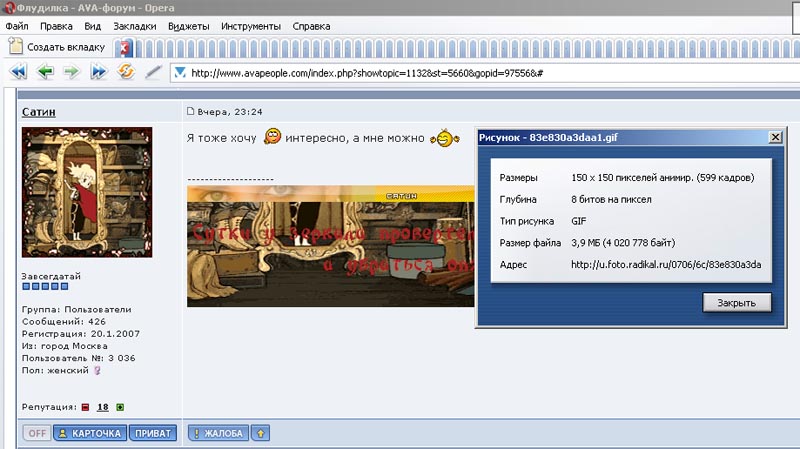
Task: Click 'Регистрация: 20.1.2007' text
Action: coord(81,334)
